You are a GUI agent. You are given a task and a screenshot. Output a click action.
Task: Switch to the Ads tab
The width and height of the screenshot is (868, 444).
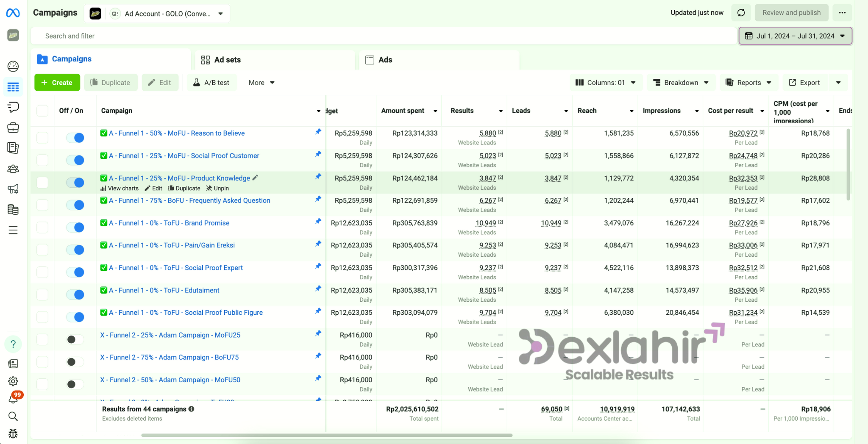coord(385,60)
